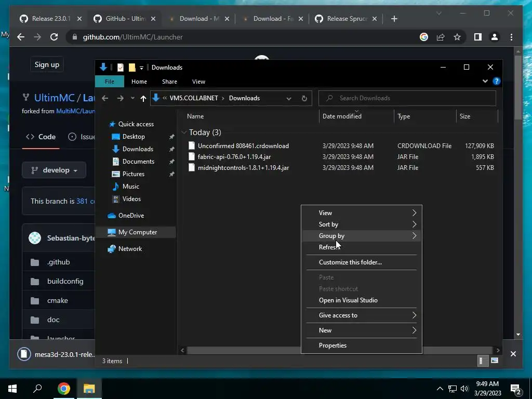
Task: Open the UltimMC repository owner link
Action: 54,98
